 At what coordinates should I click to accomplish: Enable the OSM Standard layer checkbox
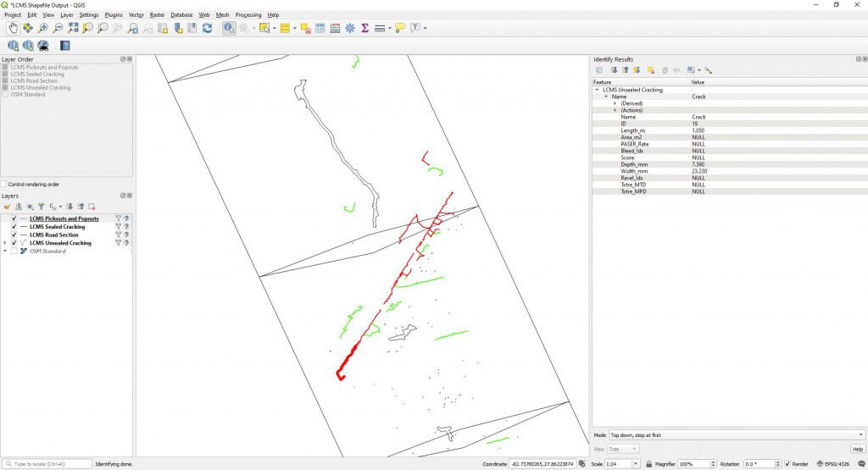pyautogui.click(x=14, y=251)
